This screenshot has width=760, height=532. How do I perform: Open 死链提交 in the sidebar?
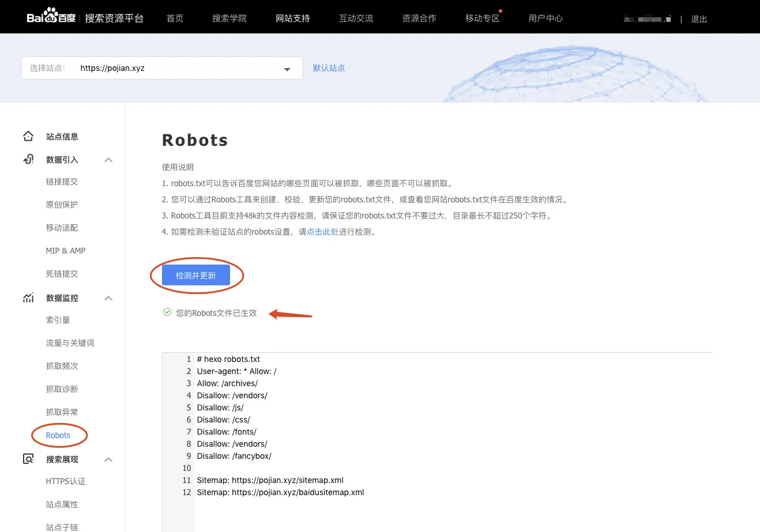coord(62,274)
